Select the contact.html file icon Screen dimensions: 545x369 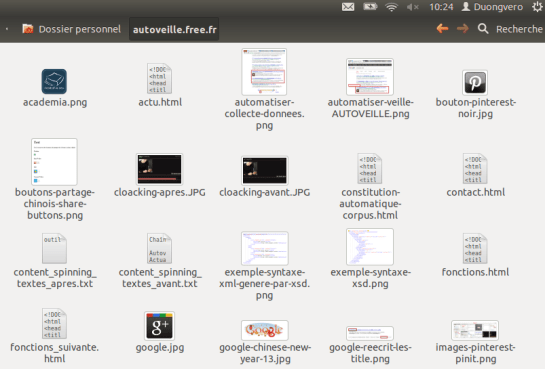[475, 169]
